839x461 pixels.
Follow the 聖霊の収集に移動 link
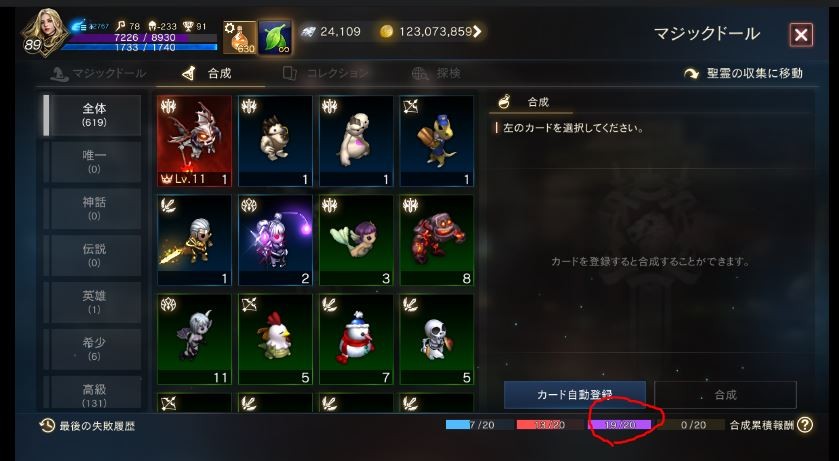pos(743,74)
